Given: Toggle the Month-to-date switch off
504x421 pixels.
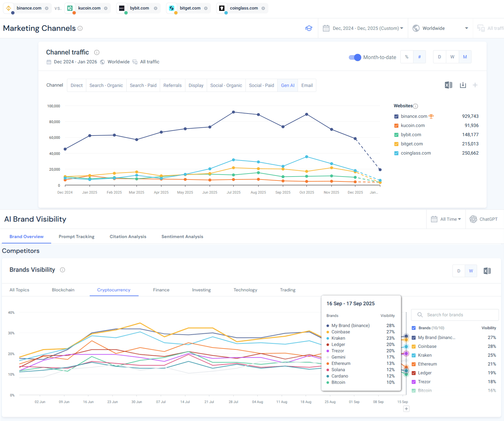Looking at the screenshot, I should coord(354,57).
